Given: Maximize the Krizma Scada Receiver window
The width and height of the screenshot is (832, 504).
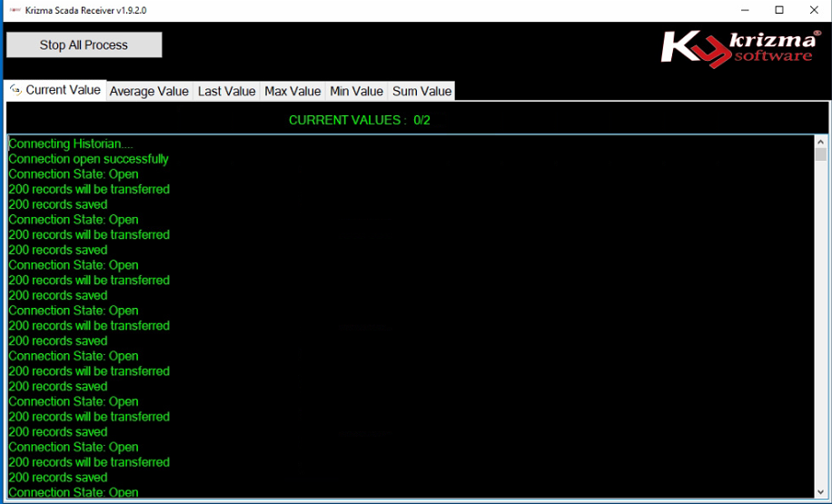Looking at the screenshot, I should 778,10.
